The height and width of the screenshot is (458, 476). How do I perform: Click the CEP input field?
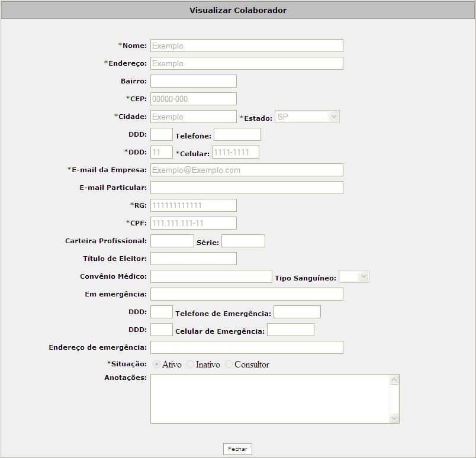pos(194,99)
